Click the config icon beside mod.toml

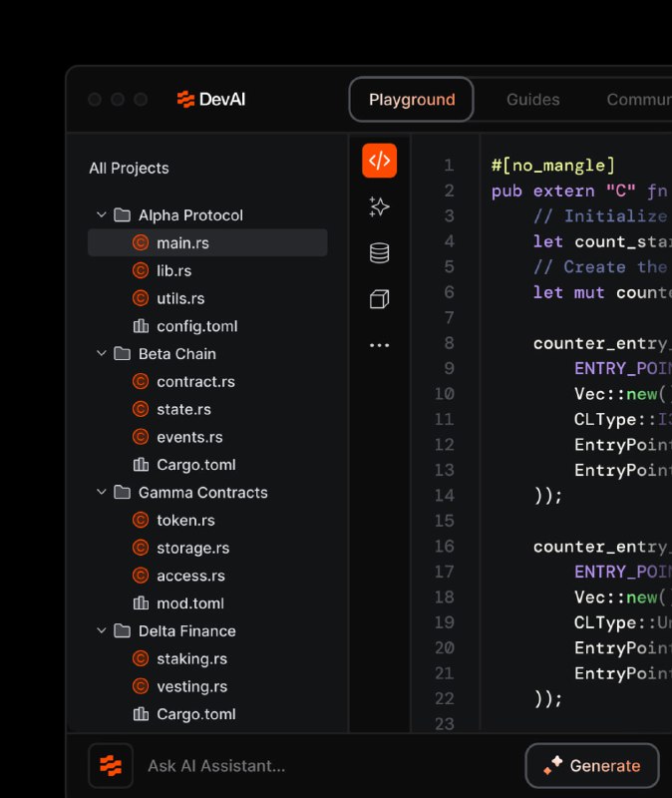click(x=141, y=603)
